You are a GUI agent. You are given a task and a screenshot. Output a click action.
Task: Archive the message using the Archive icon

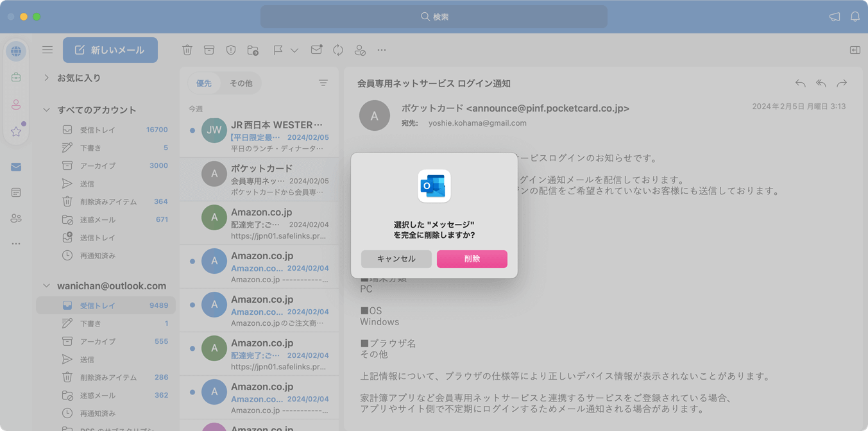coord(208,50)
